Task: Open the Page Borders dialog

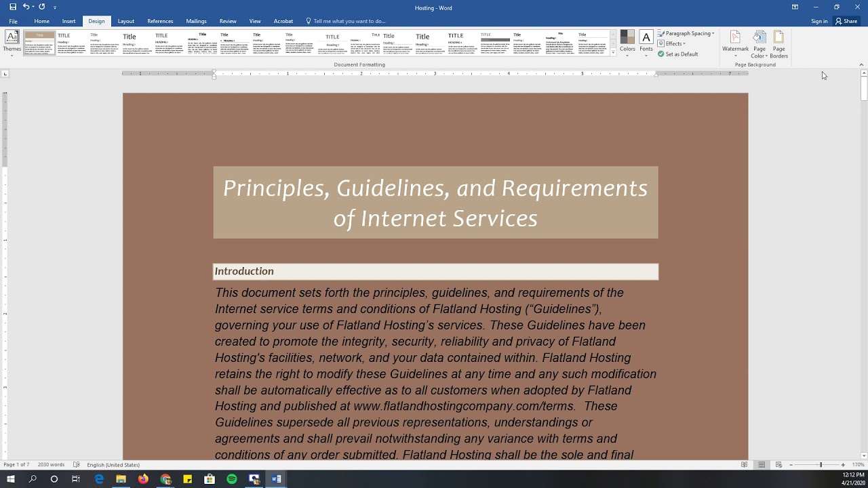Action: (779, 43)
